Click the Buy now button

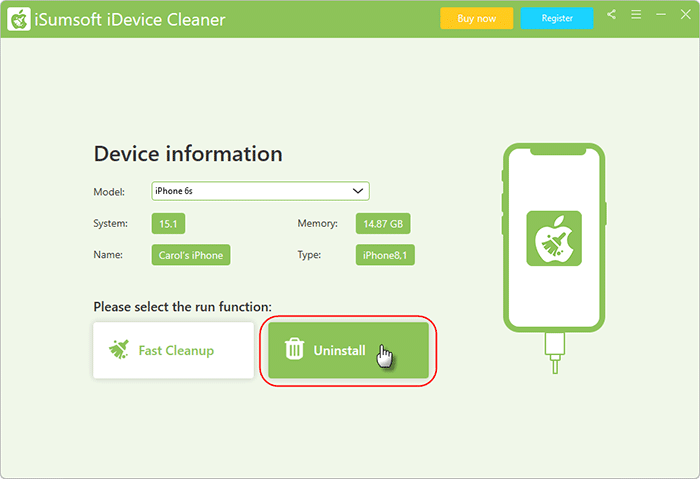[476, 18]
